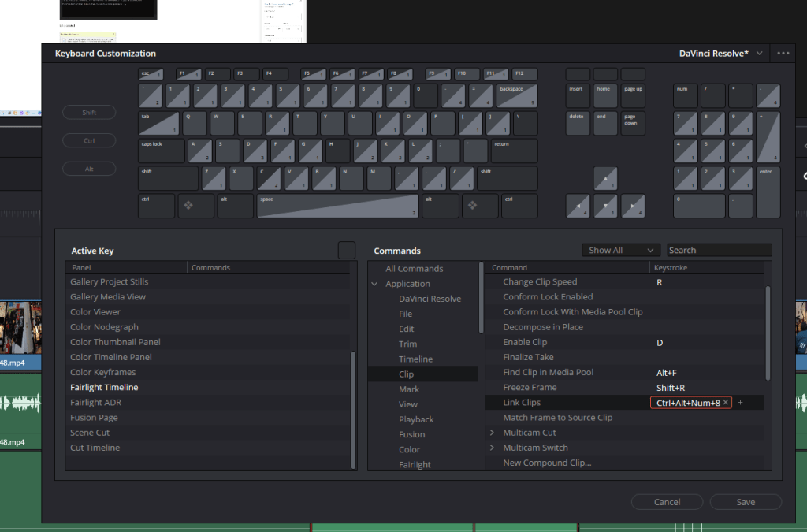Select the K key on virtual keyboard
Image resolution: width=807 pixels, height=532 pixels.
pyautogui.click(x=392, y=151)
